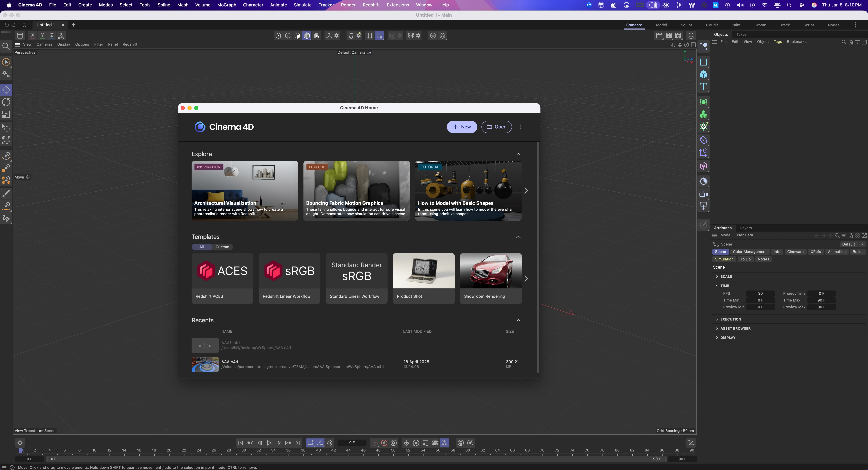Collapse the Recents section
The height and width of the screenshot is (470, 868).
[518, 320]
